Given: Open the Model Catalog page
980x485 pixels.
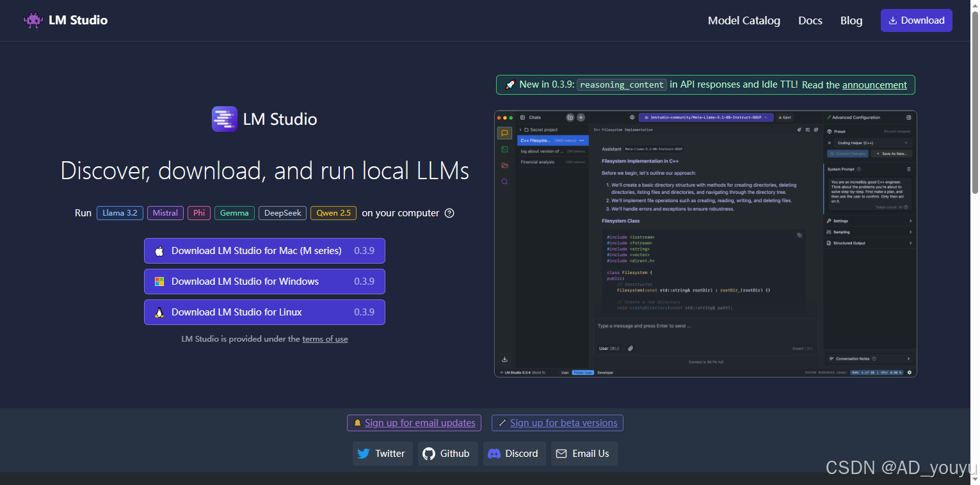Looking at the screenshot, I should (x=744, y=20).
